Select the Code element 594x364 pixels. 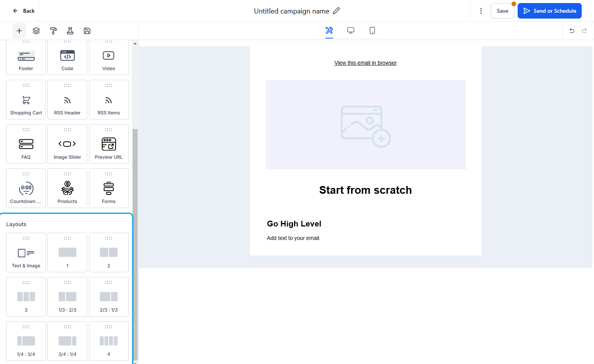tap(67, 57)
